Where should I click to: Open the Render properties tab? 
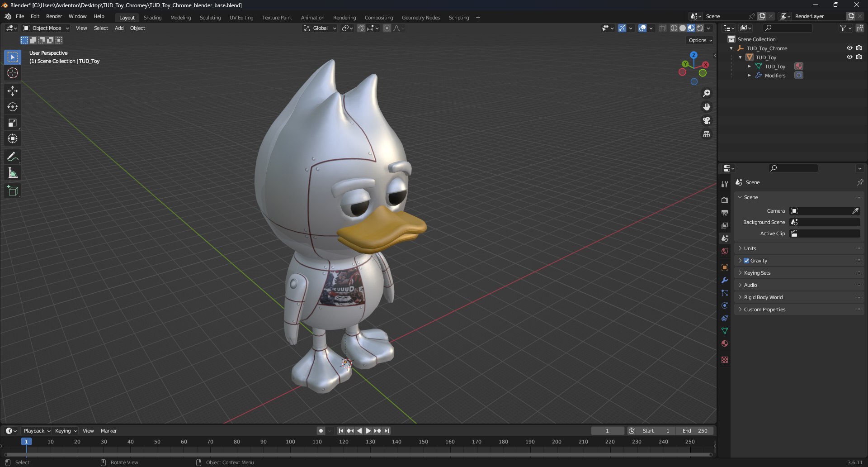[x=725, y=200]
